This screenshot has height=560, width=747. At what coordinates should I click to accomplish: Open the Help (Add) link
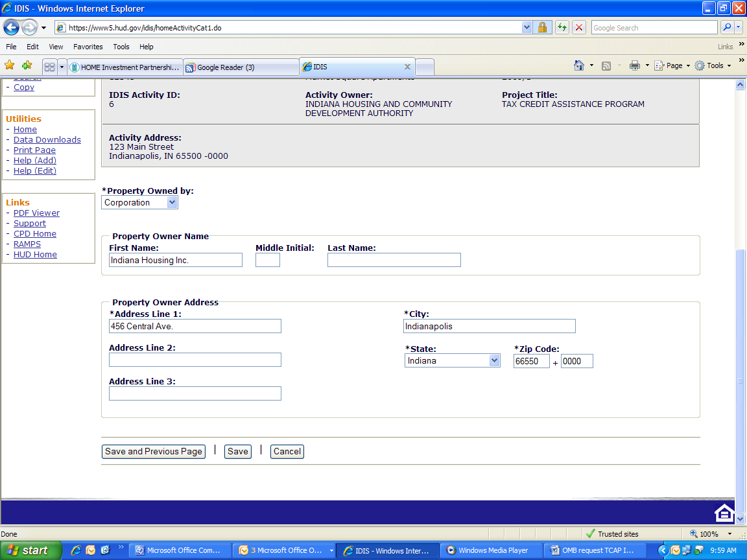(35, 161)
